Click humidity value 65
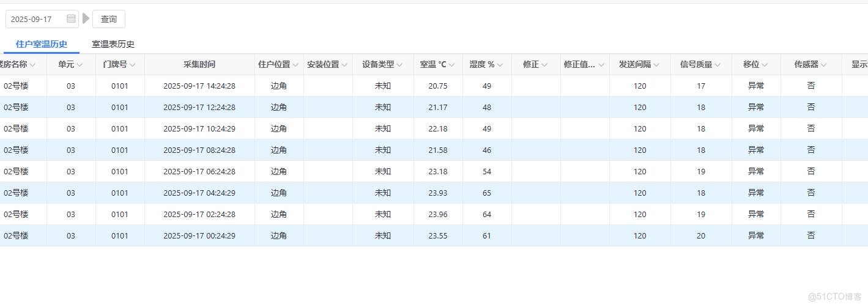 487,193
